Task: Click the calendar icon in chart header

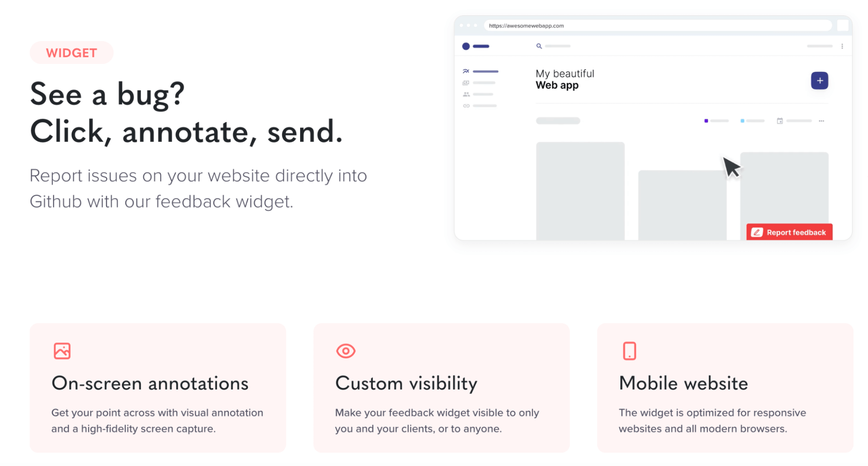Action: [779, 121]
